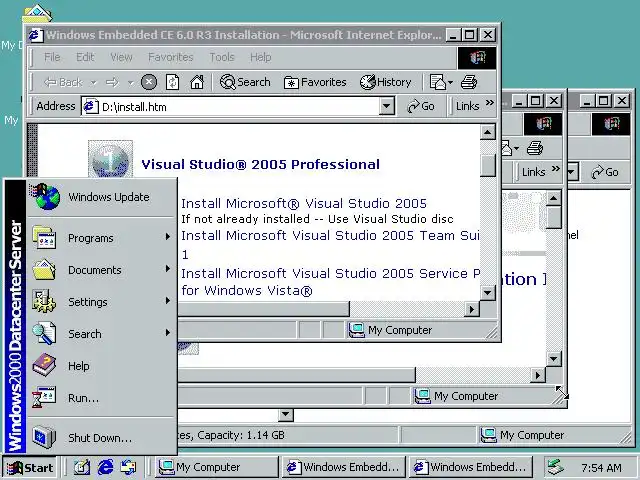Expand Links chevron in second IE window

click(556, 168)
